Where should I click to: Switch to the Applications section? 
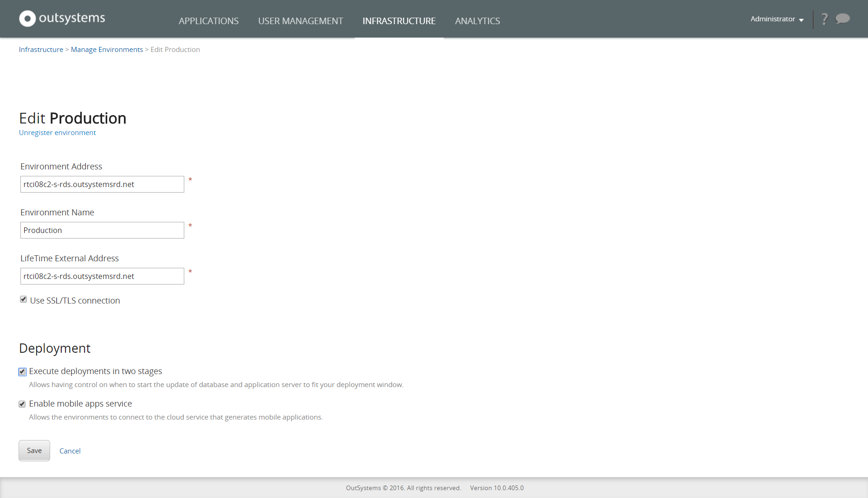pyautogui.click(x=208, y=21)
